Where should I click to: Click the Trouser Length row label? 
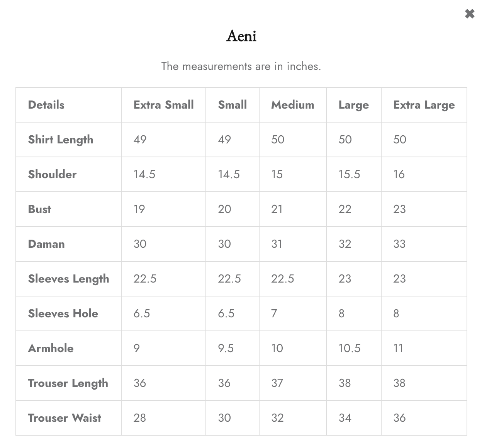[68, 383]
